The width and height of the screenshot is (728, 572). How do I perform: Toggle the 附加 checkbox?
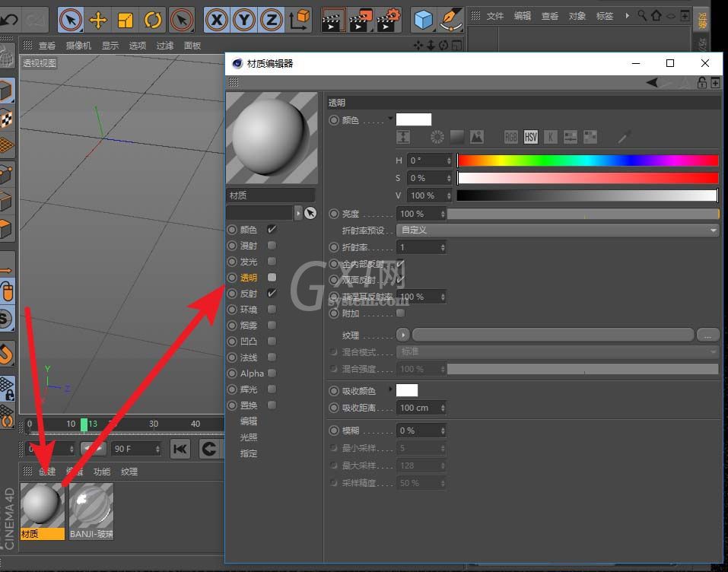[x=401, y=313]
